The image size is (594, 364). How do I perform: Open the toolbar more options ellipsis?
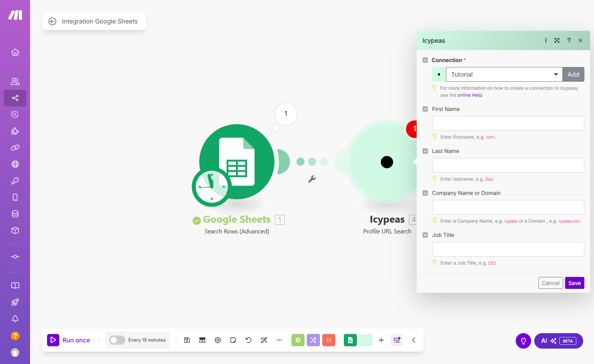pyautogui.click(x=279, y=340)
